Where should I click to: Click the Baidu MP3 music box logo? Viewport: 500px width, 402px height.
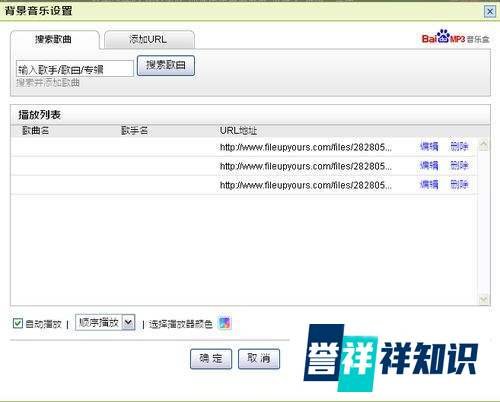[455, 37]
